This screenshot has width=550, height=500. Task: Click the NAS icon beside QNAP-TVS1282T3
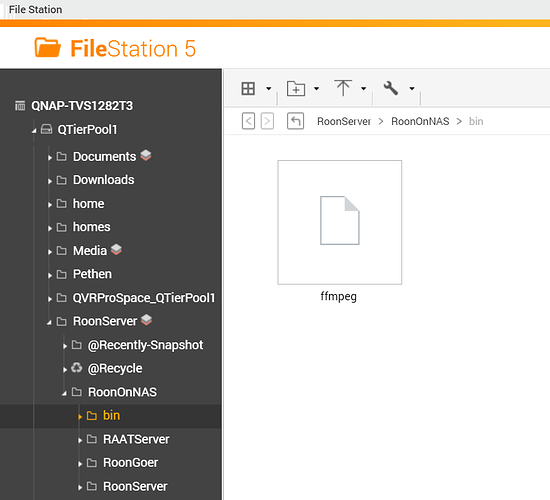(x=20, y=105)
